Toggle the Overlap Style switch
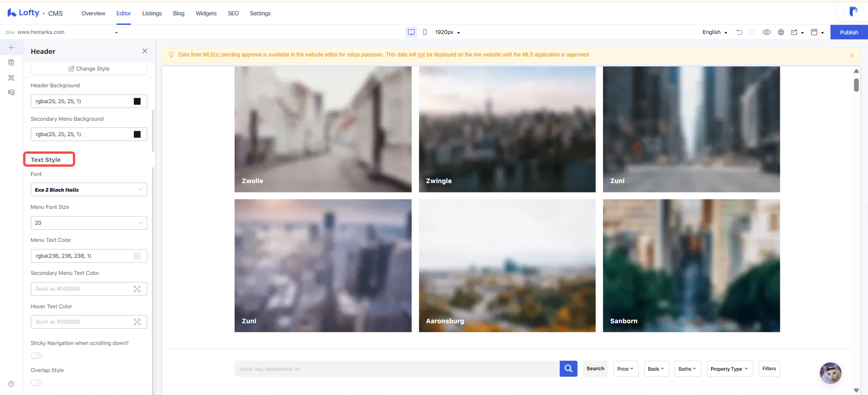This screenshot has width=868, height=396. click(37, 383)
